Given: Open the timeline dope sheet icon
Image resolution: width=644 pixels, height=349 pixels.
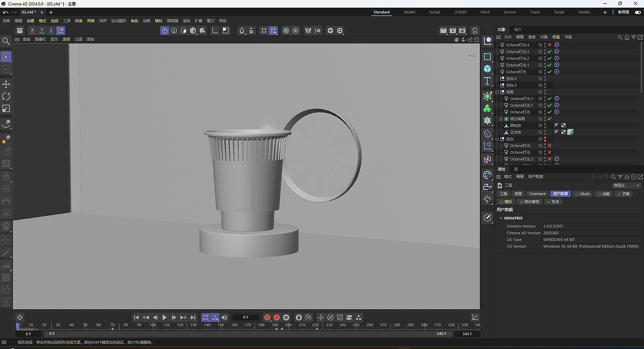Looking at the screenshot, I should point(475,317).
